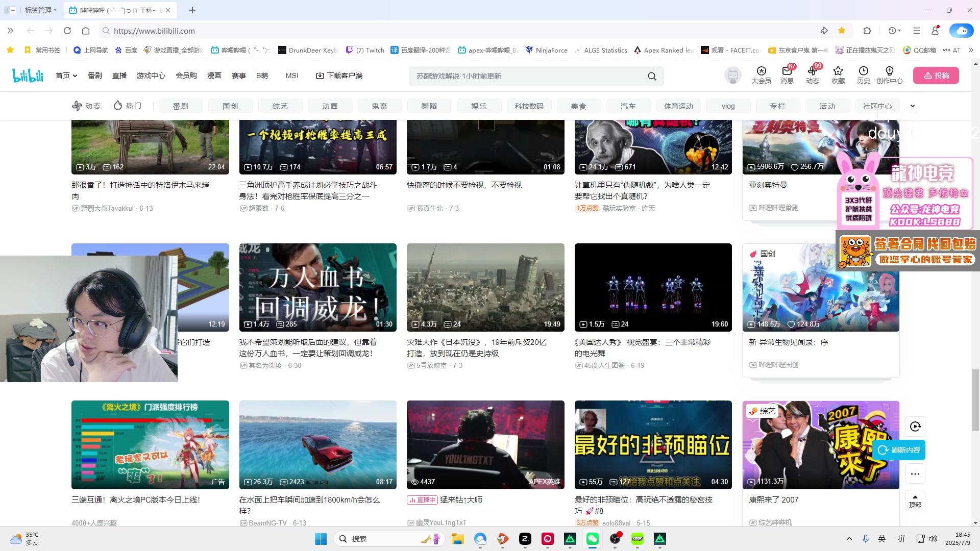
Task: Expand the bookmarks bar overflow chevron
Action: tap(971, 50)
